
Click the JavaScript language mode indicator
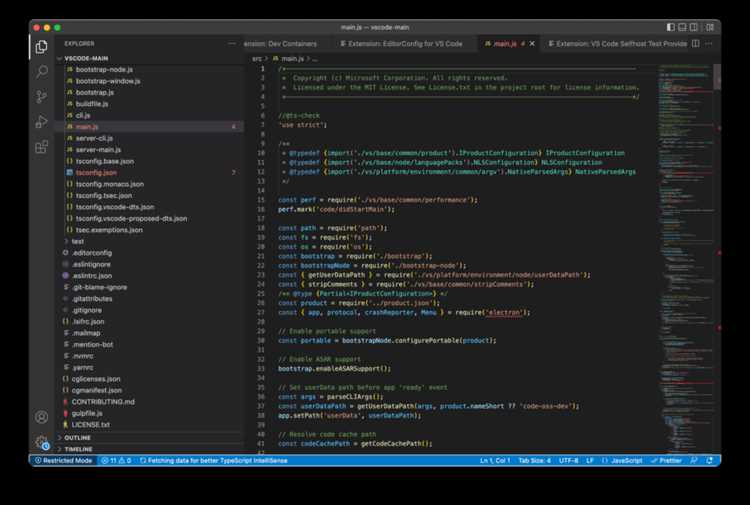click(622, 461)
